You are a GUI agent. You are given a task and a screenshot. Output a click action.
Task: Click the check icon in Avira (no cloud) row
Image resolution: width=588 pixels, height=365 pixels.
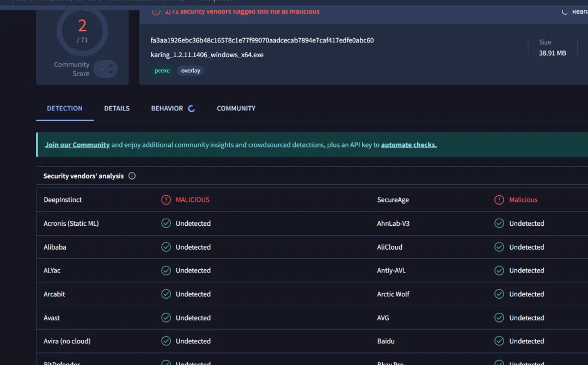166,341
